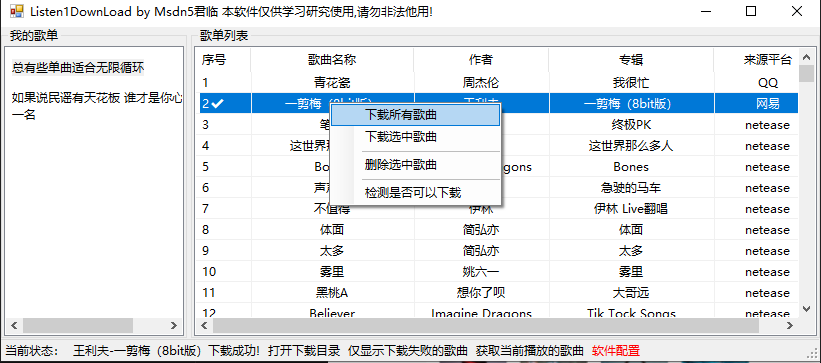Viewport: 821px width, 363px height.
Task: Open the red 软件配置 settings link
Action: (x=616, y=350)
